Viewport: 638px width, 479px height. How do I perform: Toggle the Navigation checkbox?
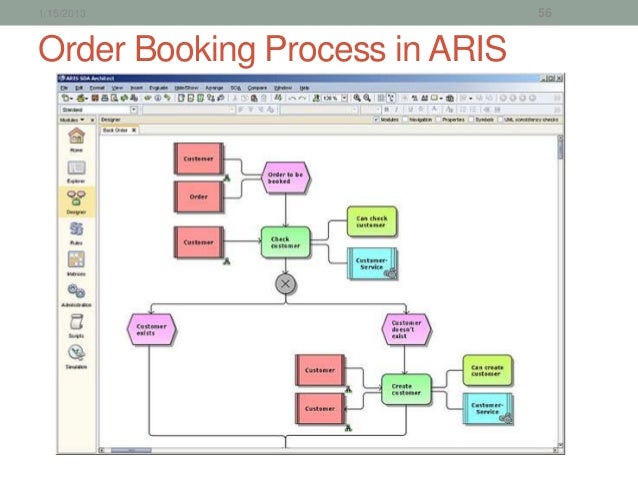tap(405, 120)
